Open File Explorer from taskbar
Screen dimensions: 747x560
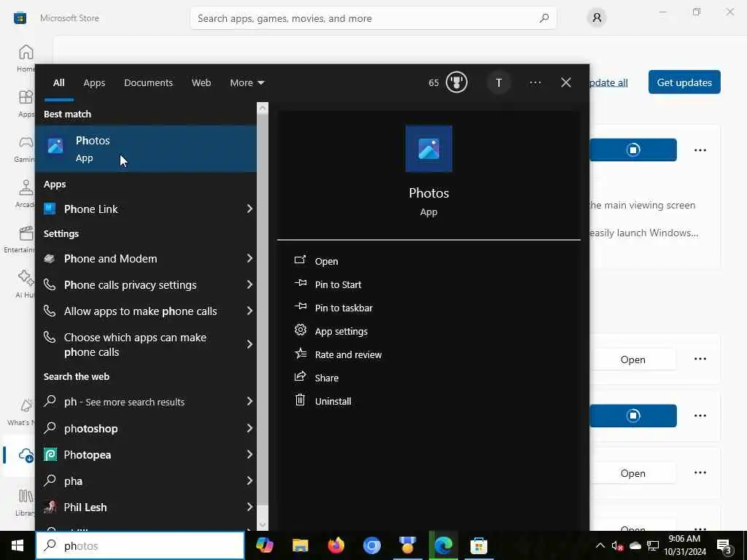tap(300, 545)
